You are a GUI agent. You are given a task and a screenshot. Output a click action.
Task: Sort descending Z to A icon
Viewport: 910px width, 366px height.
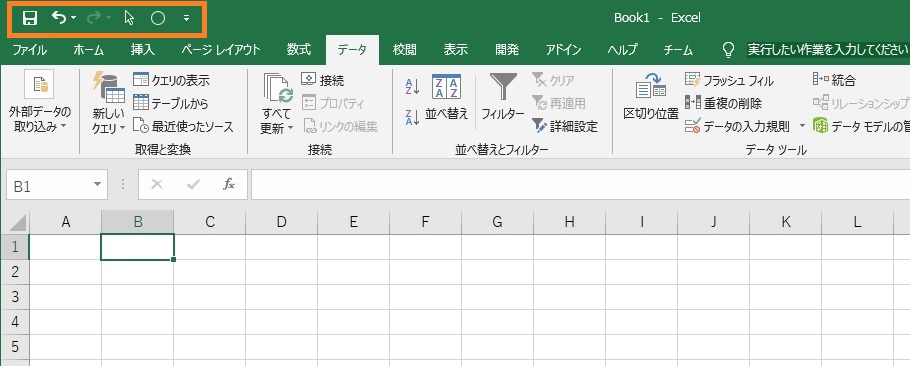(412, 117)
